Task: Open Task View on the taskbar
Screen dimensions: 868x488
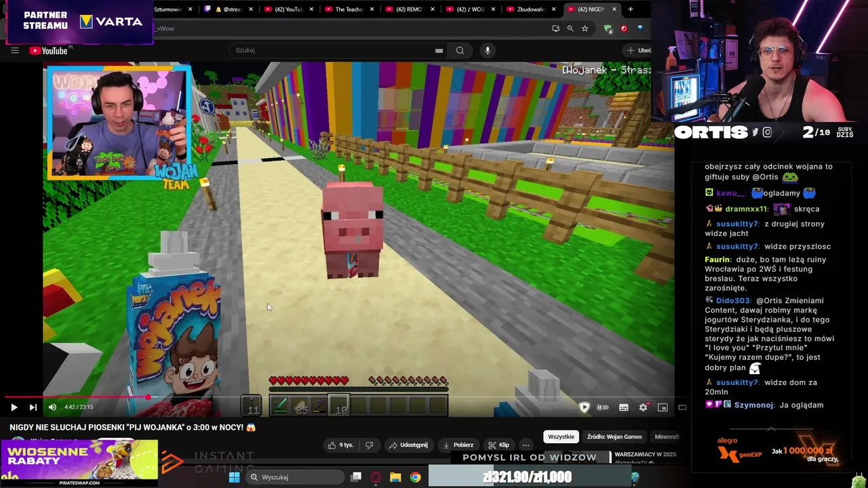Action: point(356,477)
